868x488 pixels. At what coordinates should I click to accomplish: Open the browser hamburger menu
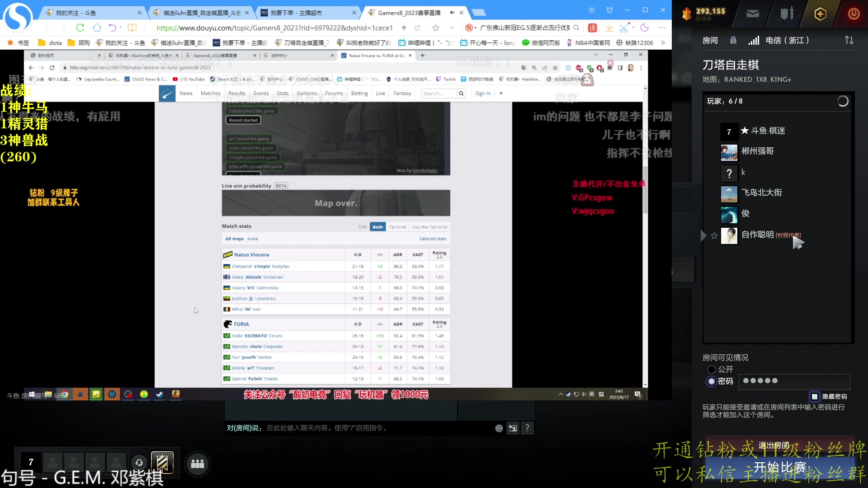pyautogui.click(x=591, y=10)
